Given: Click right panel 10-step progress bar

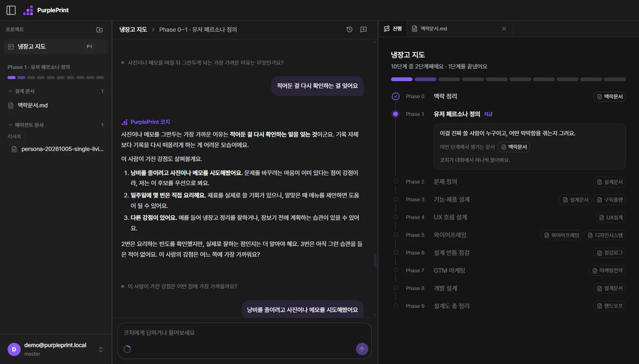Looking at the screenshot, I should [508, 79].
